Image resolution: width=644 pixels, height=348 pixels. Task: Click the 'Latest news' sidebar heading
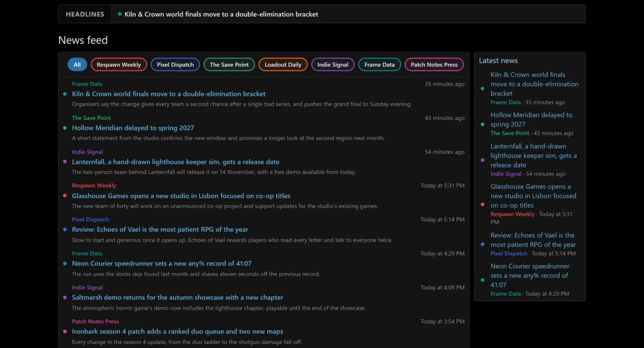[498, 60]
